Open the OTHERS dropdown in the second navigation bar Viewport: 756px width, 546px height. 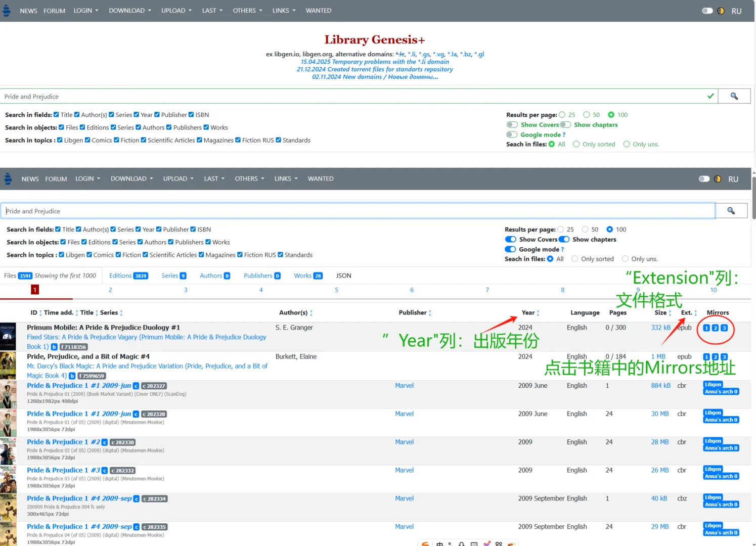tap(249, 179)
